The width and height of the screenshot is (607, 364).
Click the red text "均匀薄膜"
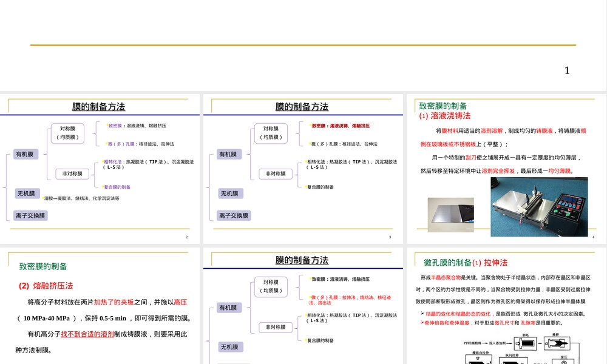click(x=560, y=170)
